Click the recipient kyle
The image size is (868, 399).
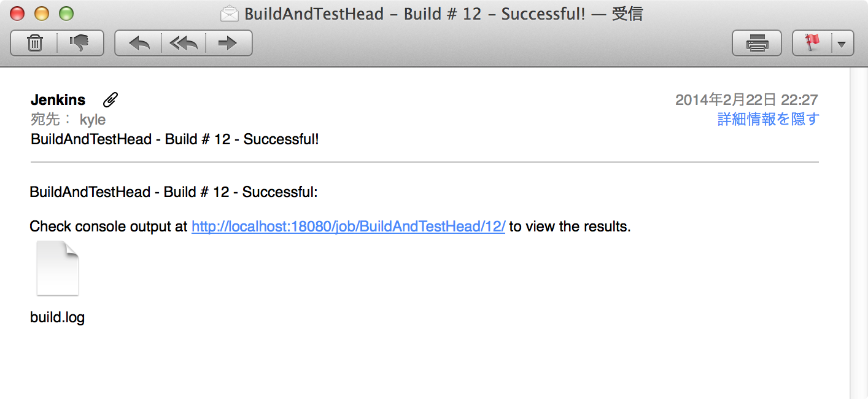point(93,120)
